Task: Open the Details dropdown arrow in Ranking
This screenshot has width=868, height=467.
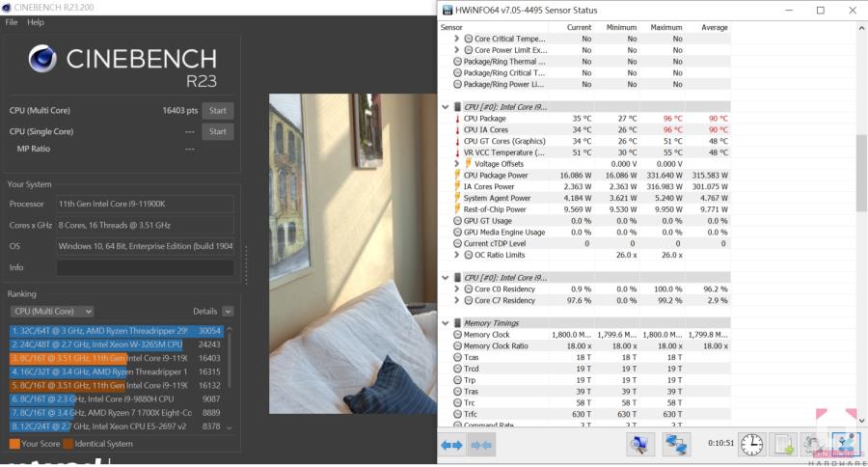Action: click(228, 312)
